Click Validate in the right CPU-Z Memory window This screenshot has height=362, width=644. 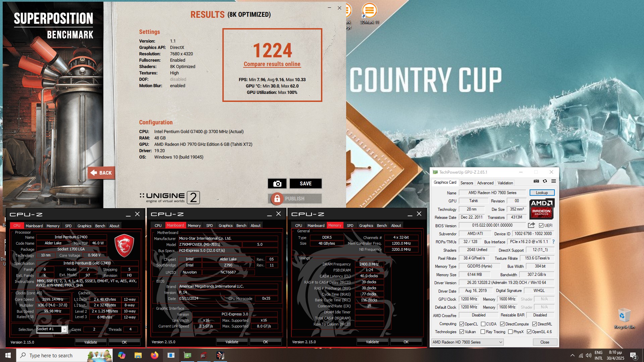click(372, 342)
